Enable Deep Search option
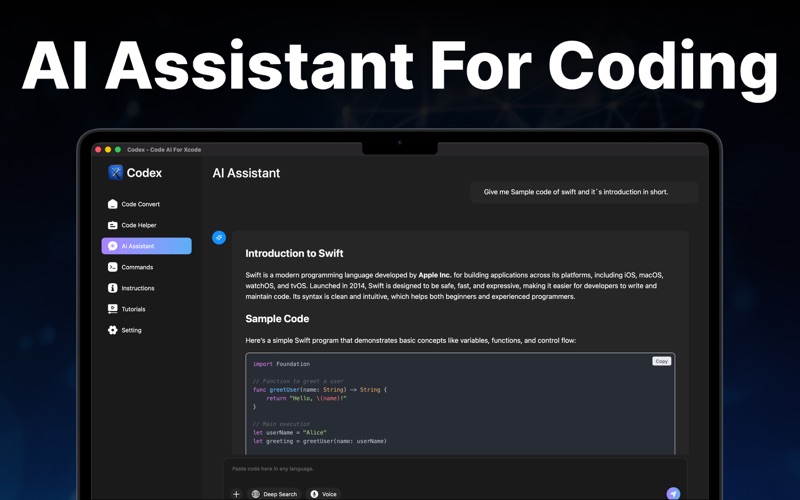This screenshot has width=800, height=500. [x=274, y=494]
